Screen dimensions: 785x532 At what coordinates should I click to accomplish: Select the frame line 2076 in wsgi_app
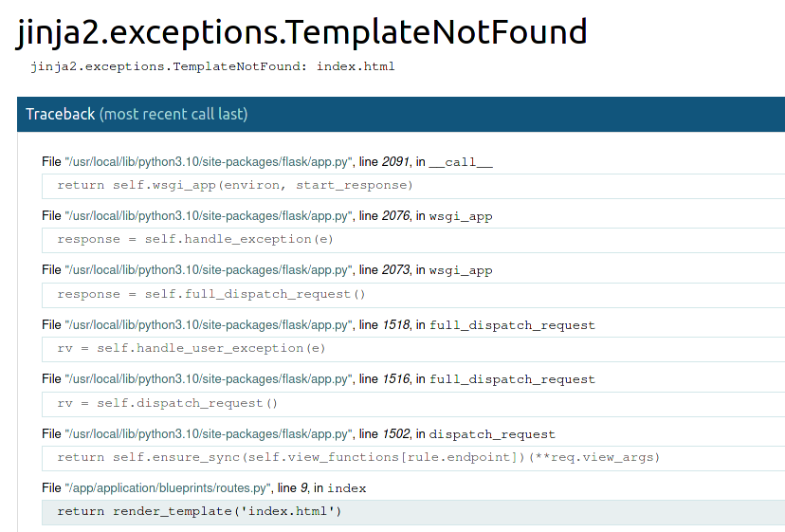[x=267, y=216]
